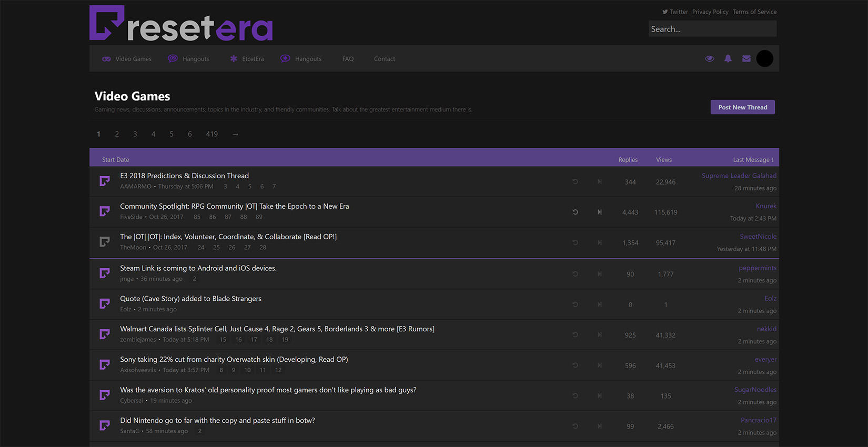Open page 89 of Community Spotlight thread
The height and width of the screenshot is (447, 868).
point(259,217)
